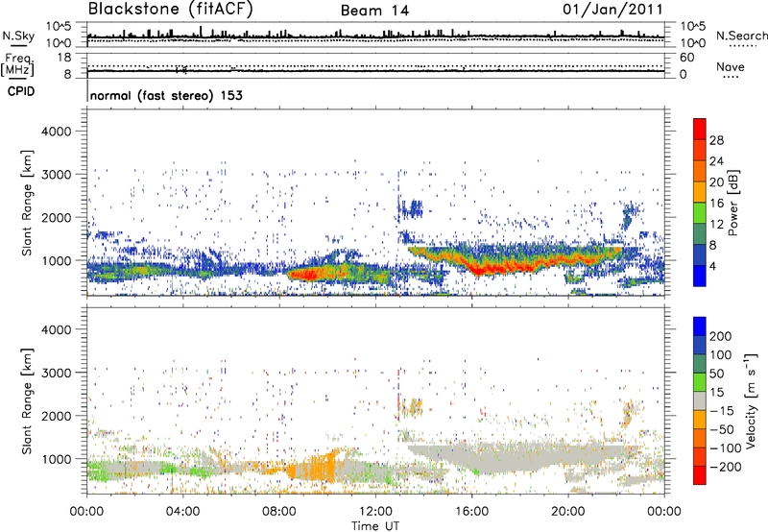Click the 'Power [dB]' colorbar title
This screenshot has width=768, height=532.
click(733, 203)
